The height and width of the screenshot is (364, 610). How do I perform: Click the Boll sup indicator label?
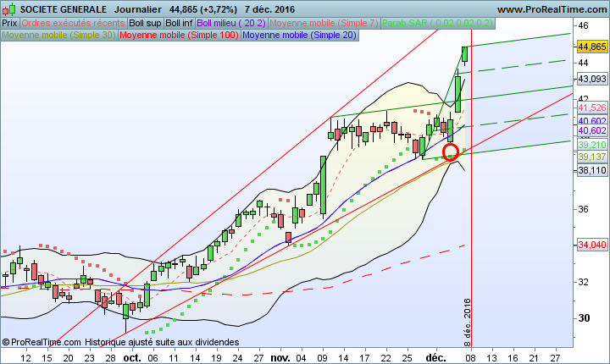click(145, 24)
